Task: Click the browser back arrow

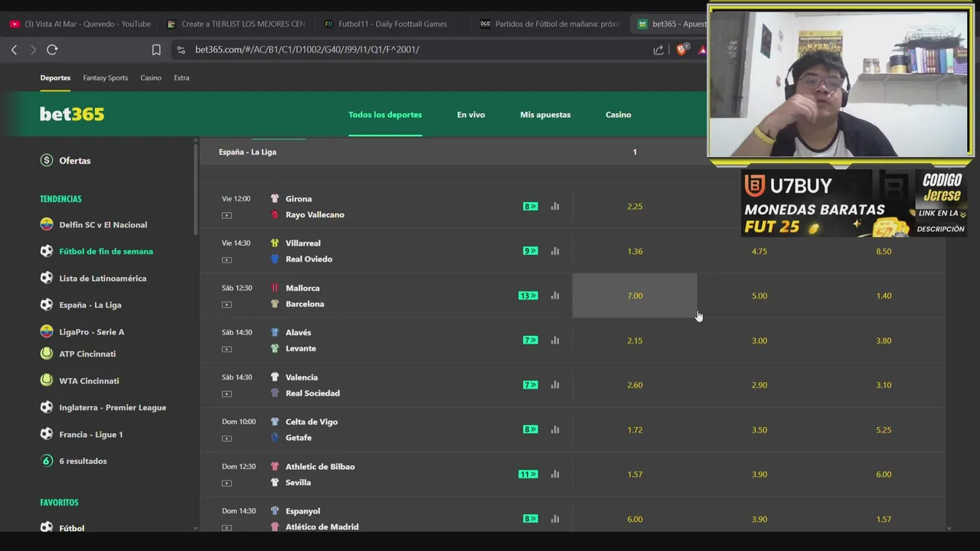Action: 14,50
